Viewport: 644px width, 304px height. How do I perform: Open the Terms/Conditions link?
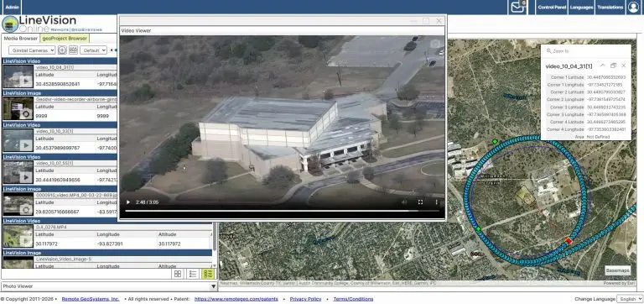353,299
